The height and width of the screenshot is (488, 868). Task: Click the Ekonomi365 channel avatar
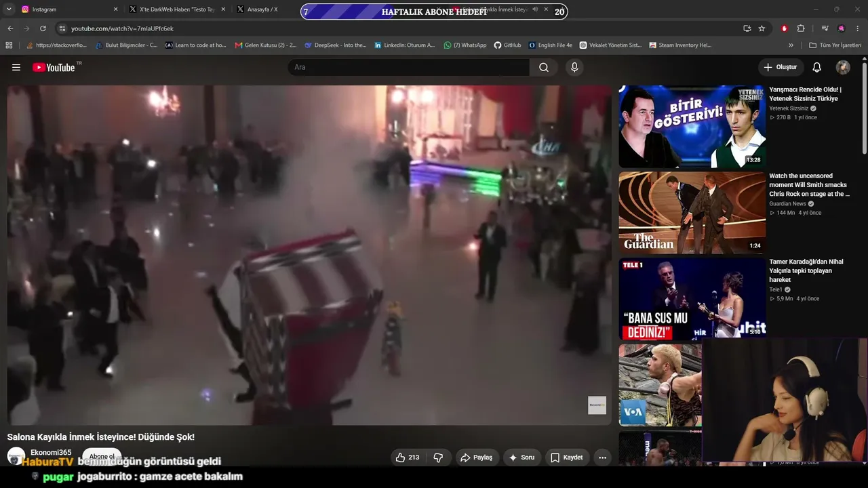pyautogui.click(x=16, y=456)
